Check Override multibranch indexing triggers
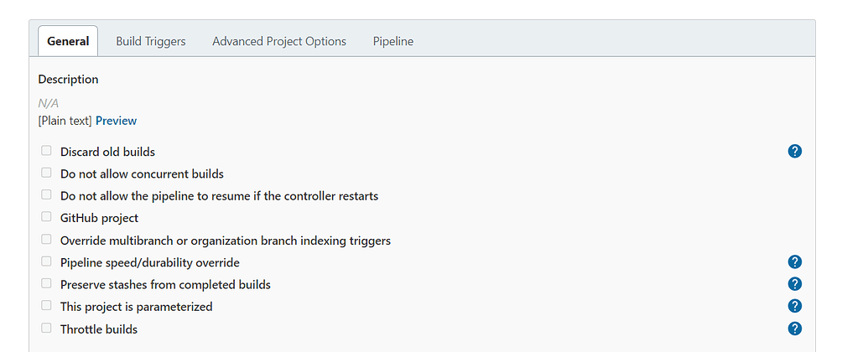 tap(46, 240)
